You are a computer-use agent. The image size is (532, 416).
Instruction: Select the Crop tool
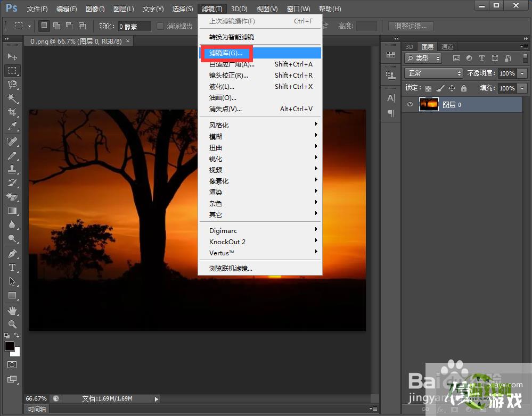click(x=12, y=112)
